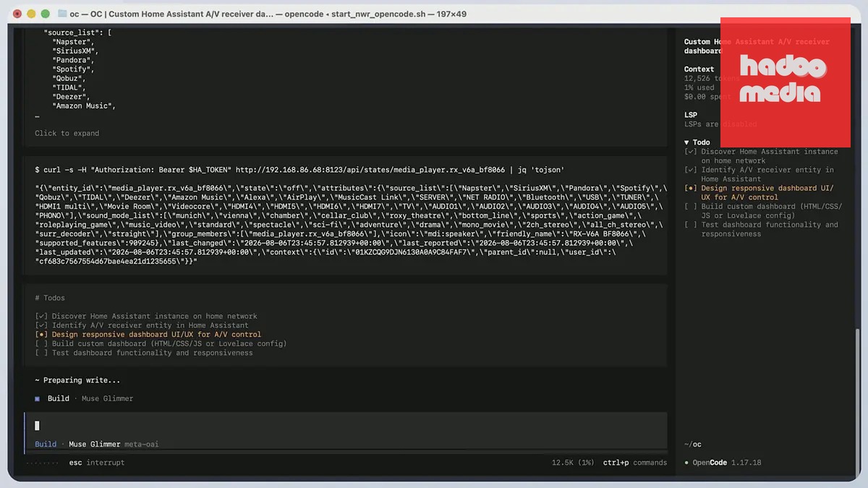Toggle Test dashboard functionality checkbox under # Todos
This screenshot has height=488, width=868.
pyautogui.click(x=41, y=353)
